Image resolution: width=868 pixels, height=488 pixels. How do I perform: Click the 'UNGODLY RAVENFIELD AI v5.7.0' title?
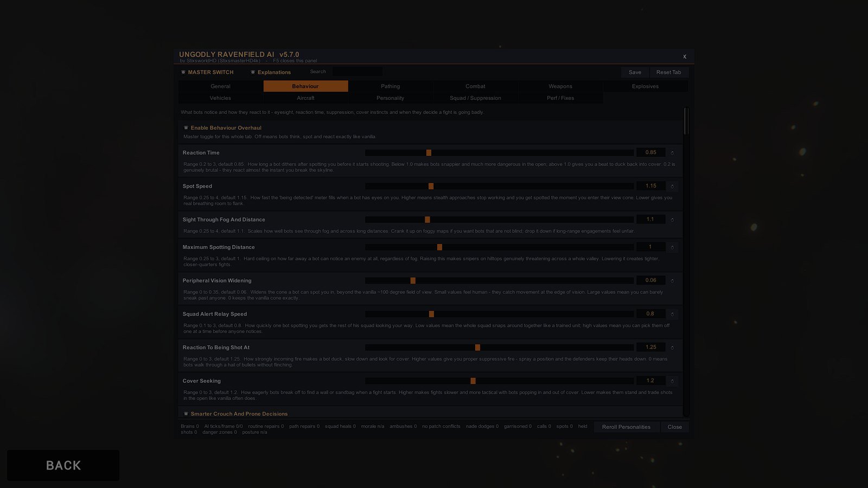239,54
